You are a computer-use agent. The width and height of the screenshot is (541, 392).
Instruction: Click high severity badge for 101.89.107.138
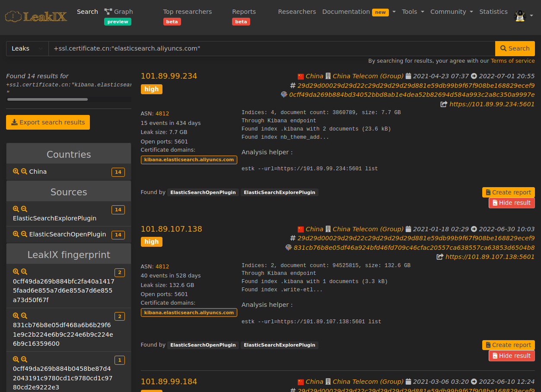coord(152,242)
